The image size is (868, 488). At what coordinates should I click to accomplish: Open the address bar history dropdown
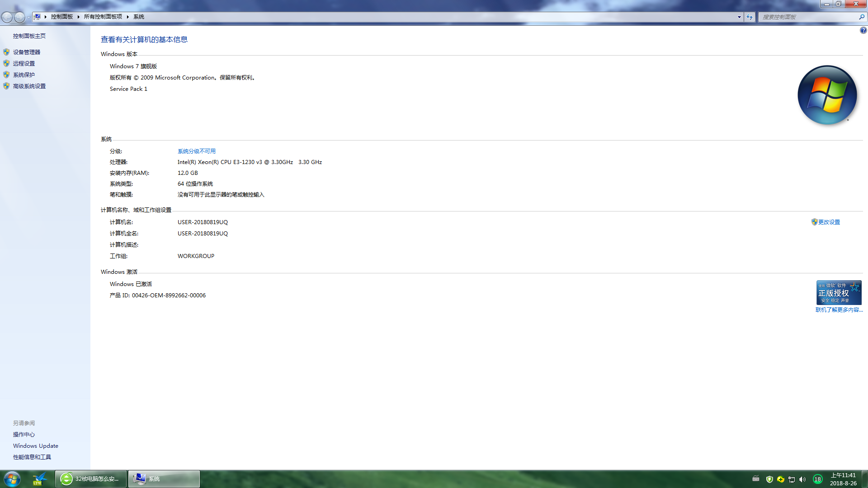coord(739,17)
